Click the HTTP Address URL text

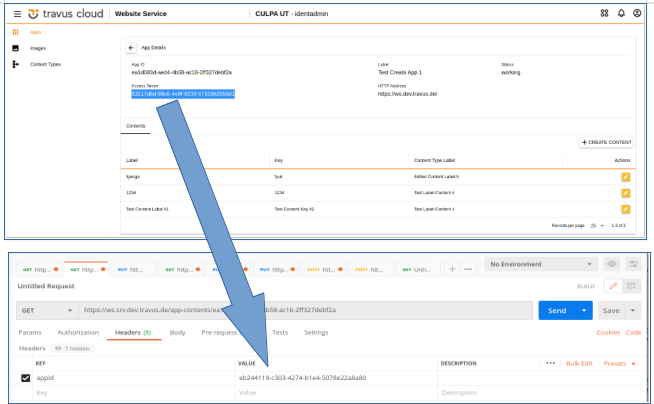tap(407, 94)
